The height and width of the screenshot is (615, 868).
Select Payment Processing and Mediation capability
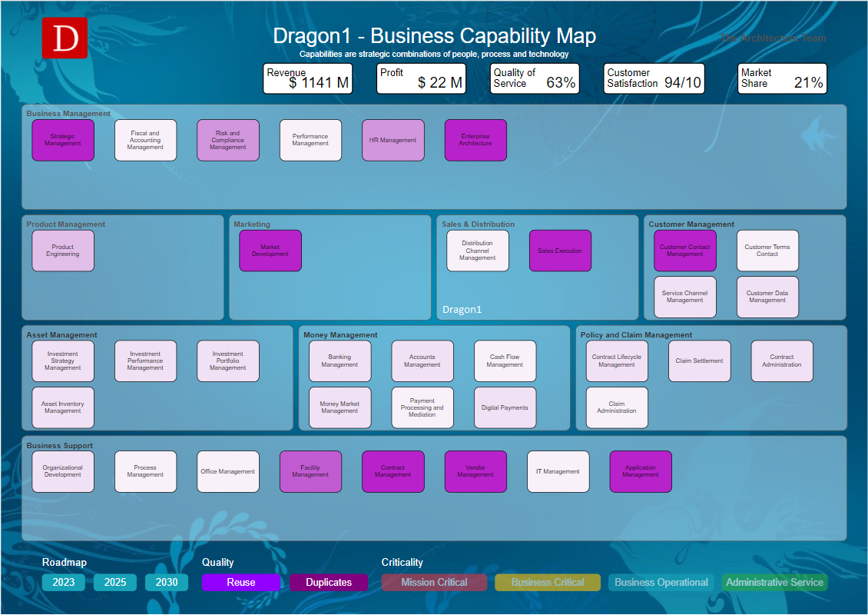point(422,407)
